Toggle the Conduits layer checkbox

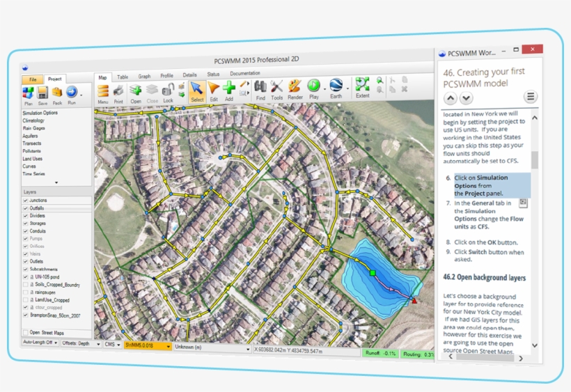26,231
